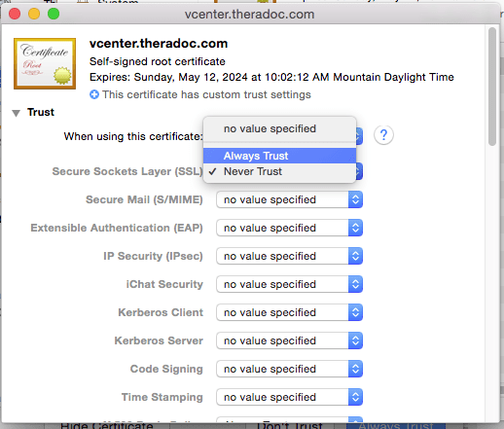Viewport: 504px width, 429px height.
Task: Open the trust help question mark button
Action: tap(383, 134)
